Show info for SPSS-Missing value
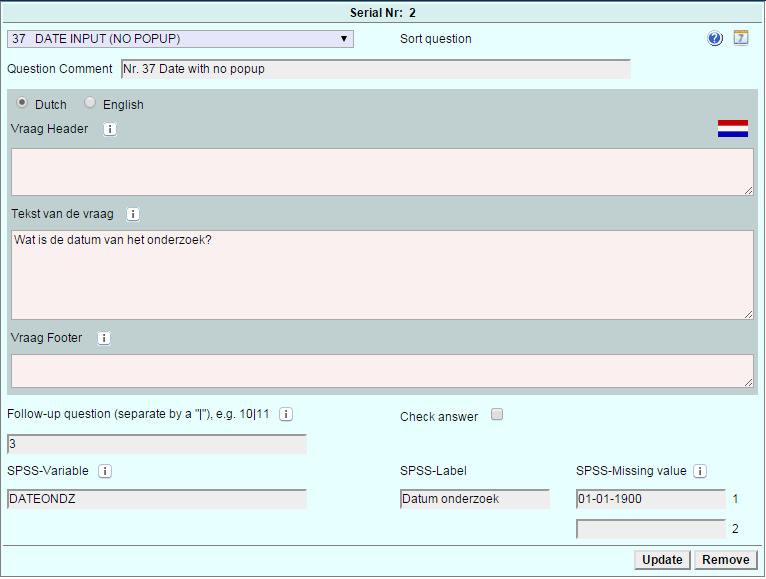This screenshot has height=579, width=766. click(x=700, y=471)
